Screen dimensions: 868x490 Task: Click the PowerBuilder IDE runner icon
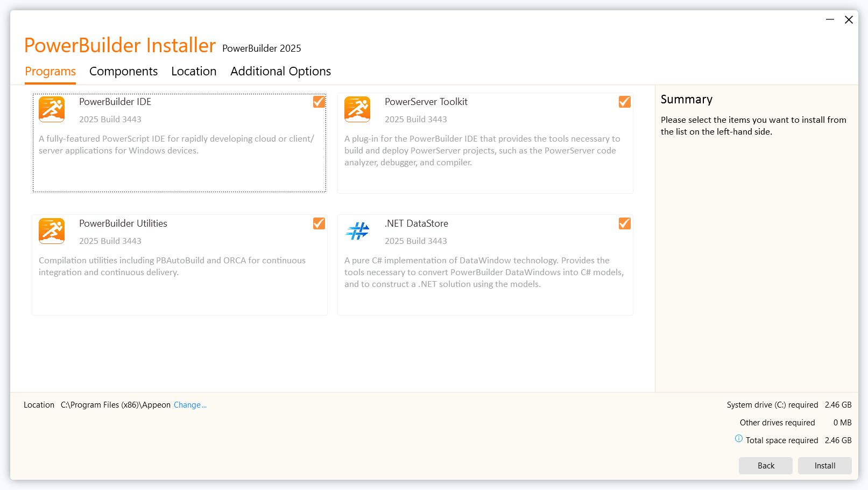(52, 109)
